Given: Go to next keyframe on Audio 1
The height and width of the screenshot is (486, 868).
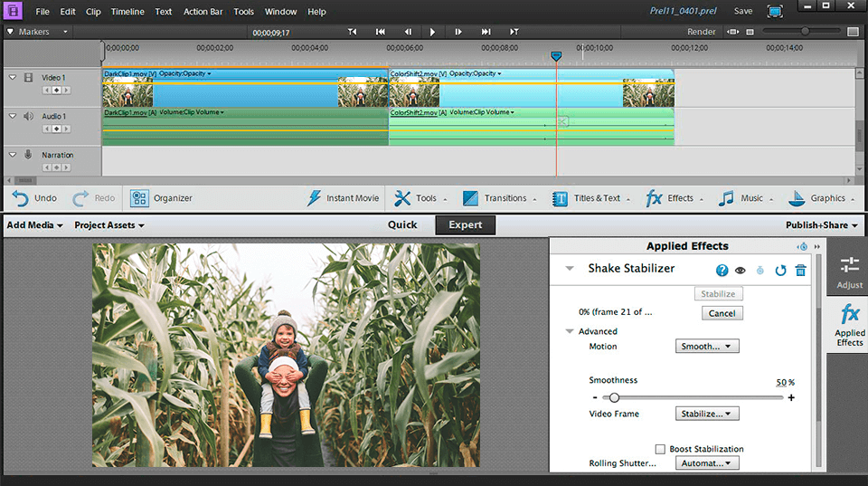Looking at the screenshot, I should coord(66,129).
